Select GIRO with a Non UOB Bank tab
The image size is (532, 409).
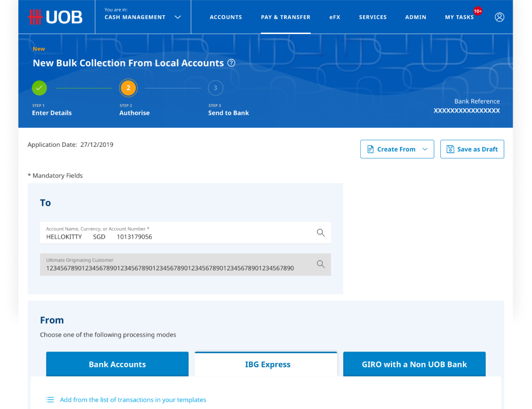[414, 364]
